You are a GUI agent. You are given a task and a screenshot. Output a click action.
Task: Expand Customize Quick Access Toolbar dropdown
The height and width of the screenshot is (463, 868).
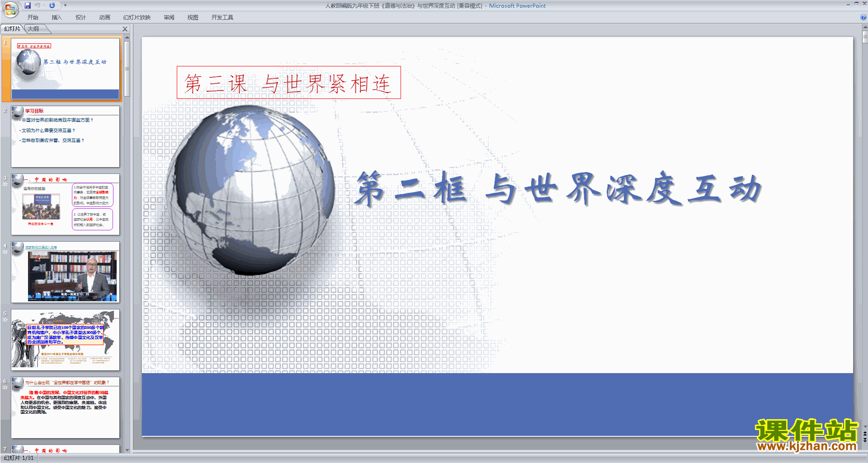[x=65, y=5]
